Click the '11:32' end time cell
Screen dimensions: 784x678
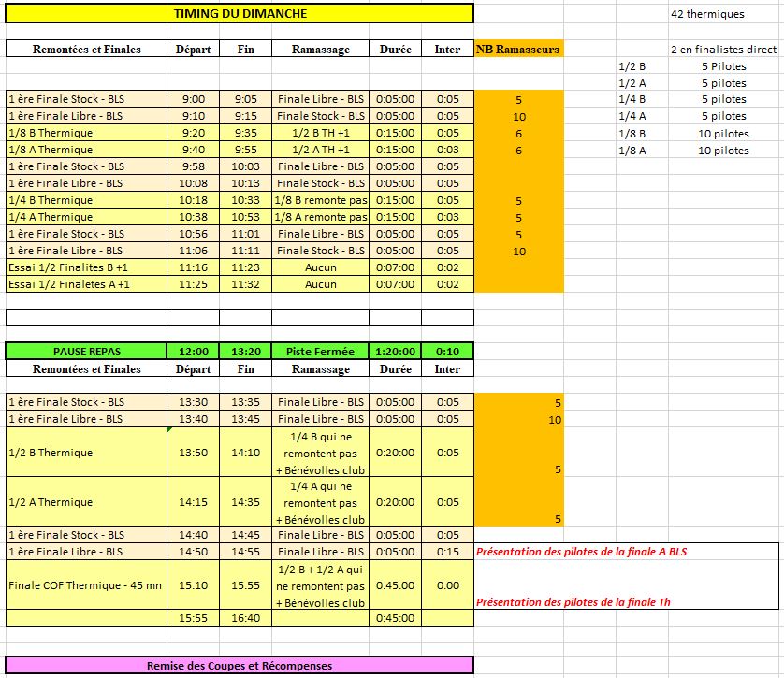[x=245, y=285]
